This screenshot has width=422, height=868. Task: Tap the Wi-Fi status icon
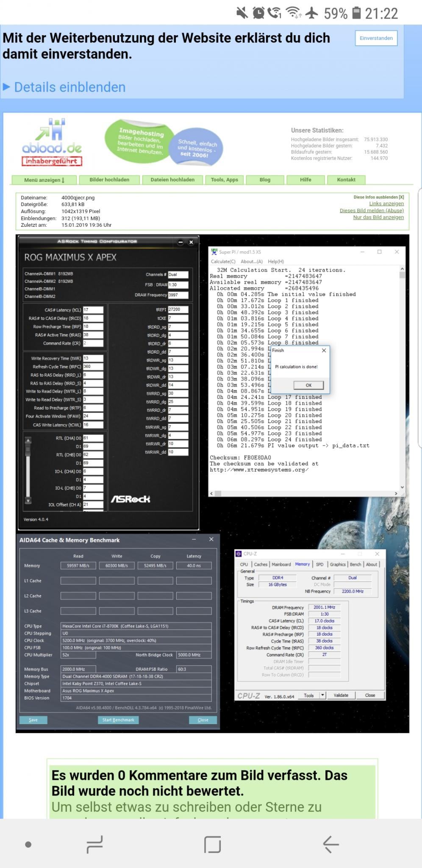(293, 13)
